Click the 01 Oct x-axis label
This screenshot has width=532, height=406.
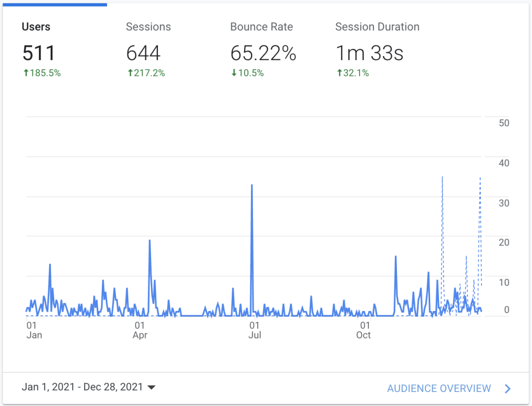pyautogui.click(x=363, y=330)
